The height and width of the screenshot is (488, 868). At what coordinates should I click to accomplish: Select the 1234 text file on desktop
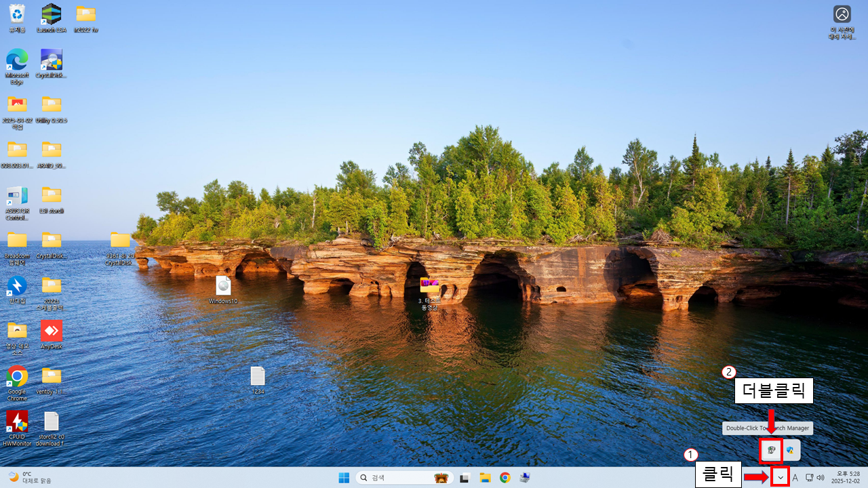point(258,377)
